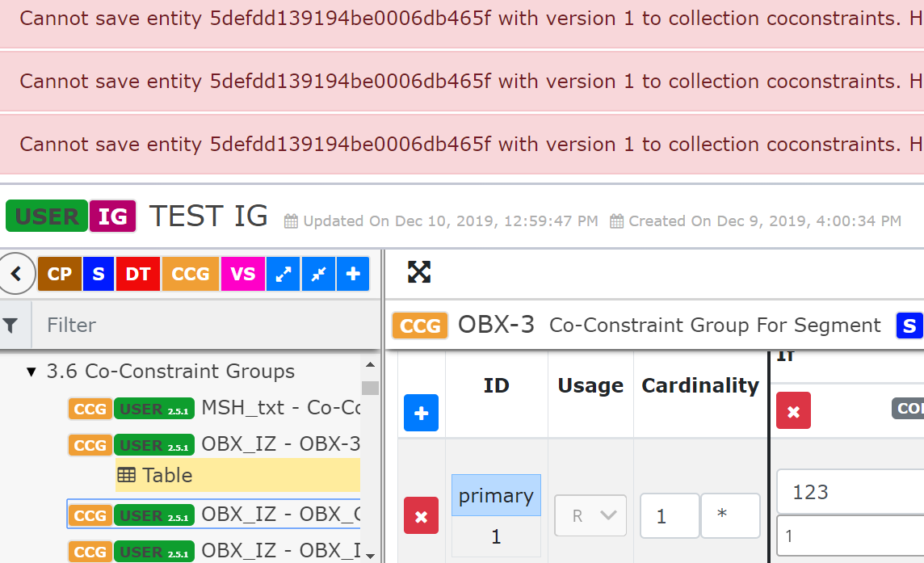Click the expand-all diagonal arrows icon
Image resolution: width=924 pixels, height=563 pixels.
pos(283,273)
